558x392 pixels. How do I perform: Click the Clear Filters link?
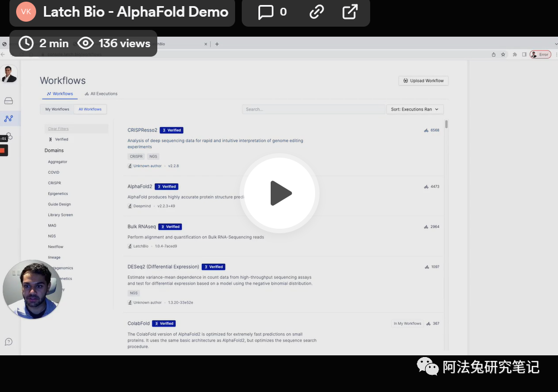click(x=58, y=129)
